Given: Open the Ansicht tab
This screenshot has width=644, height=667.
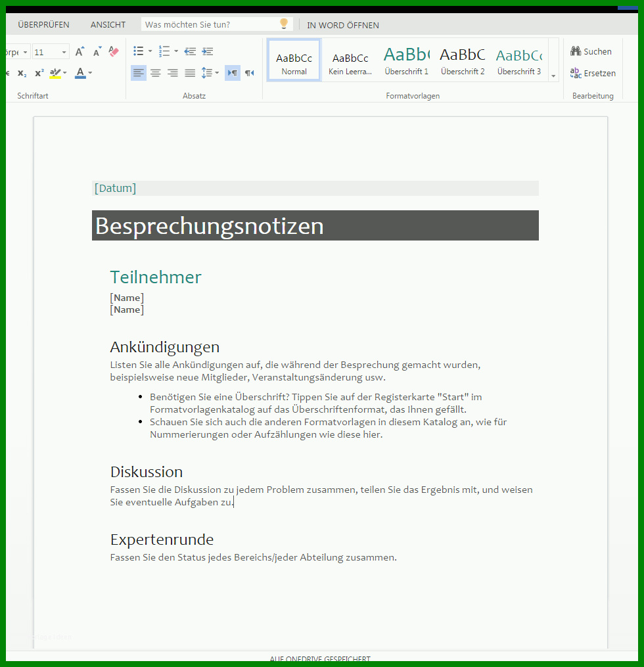Looking at the screenshot, I should 108,25.
